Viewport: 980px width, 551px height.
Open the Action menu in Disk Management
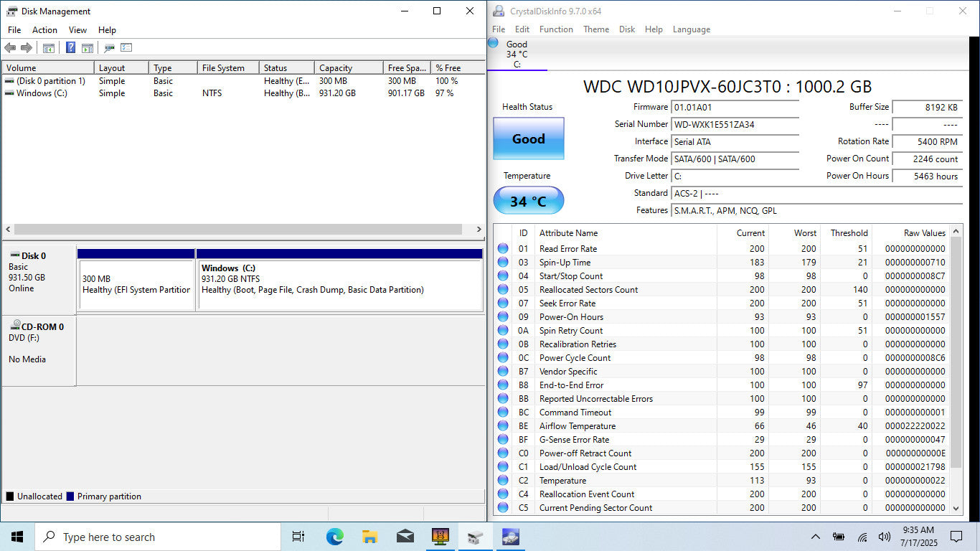point(44,30)
